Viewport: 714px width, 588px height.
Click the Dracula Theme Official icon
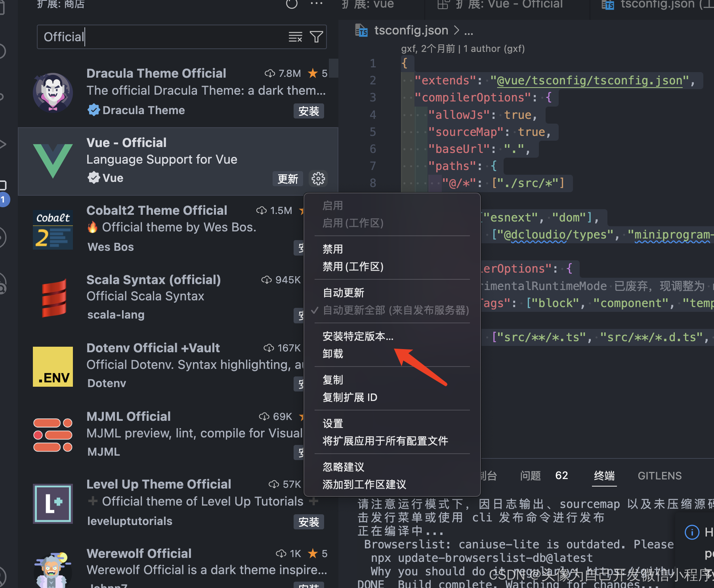pyautogui.click(x=53, y=92)
